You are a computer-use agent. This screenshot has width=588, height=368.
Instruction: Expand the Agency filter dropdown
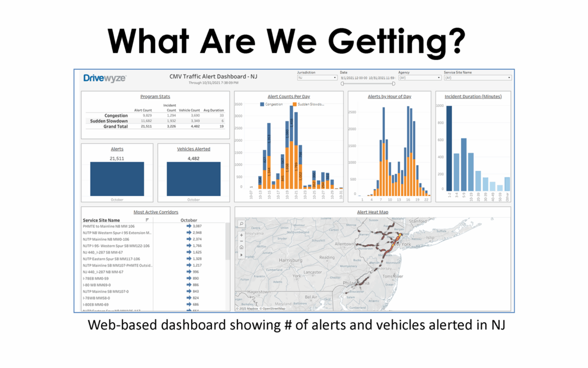click(419, 78)
